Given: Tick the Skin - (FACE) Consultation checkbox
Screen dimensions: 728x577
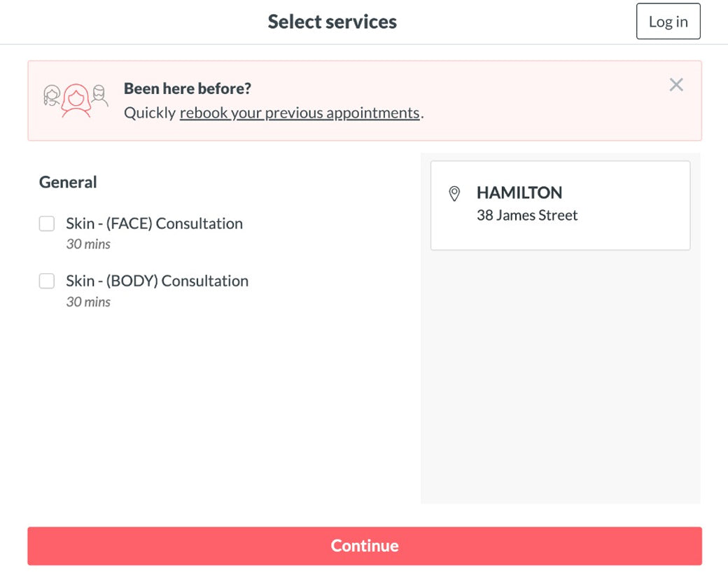Looking at the screenshot, I should click(47, 224).
